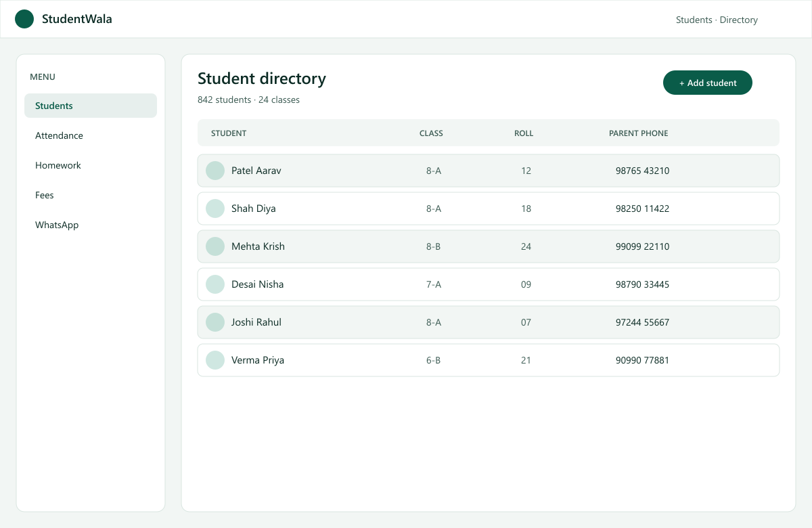Click phone number 90990 77881
Image resolution: width=812 pixels, height=528 pixels.
643,360
